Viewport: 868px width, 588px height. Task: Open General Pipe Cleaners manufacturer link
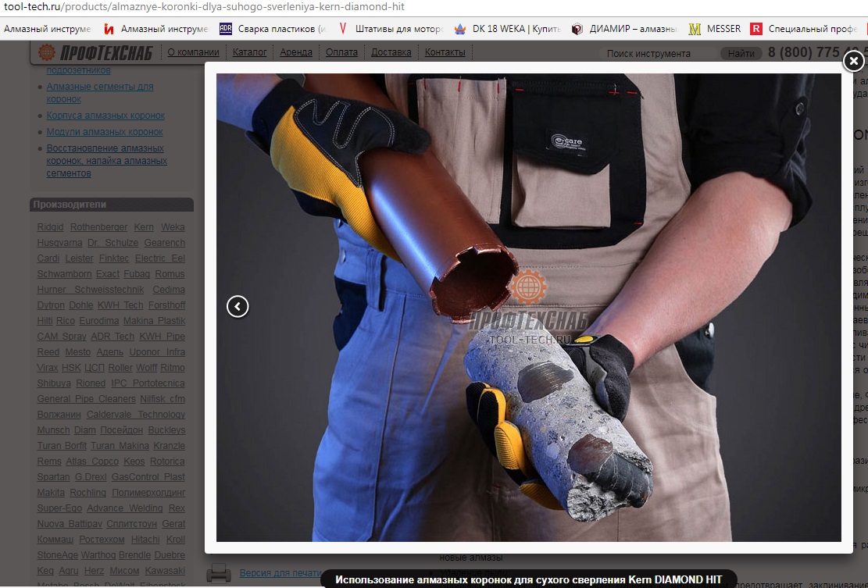click(87, 399)
